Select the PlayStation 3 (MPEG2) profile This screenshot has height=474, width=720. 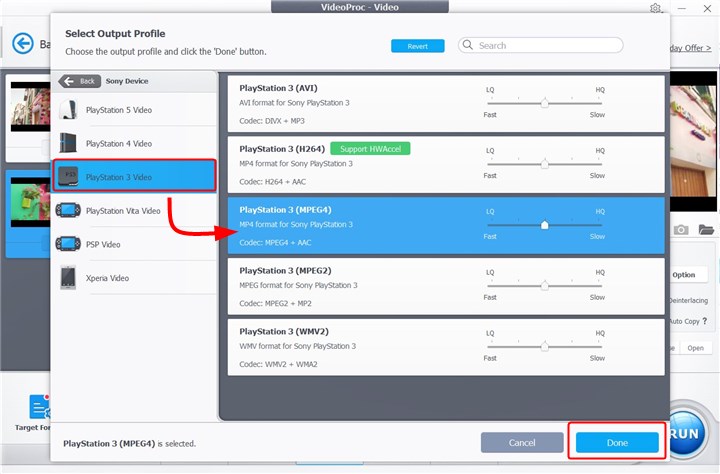point(446,286)
